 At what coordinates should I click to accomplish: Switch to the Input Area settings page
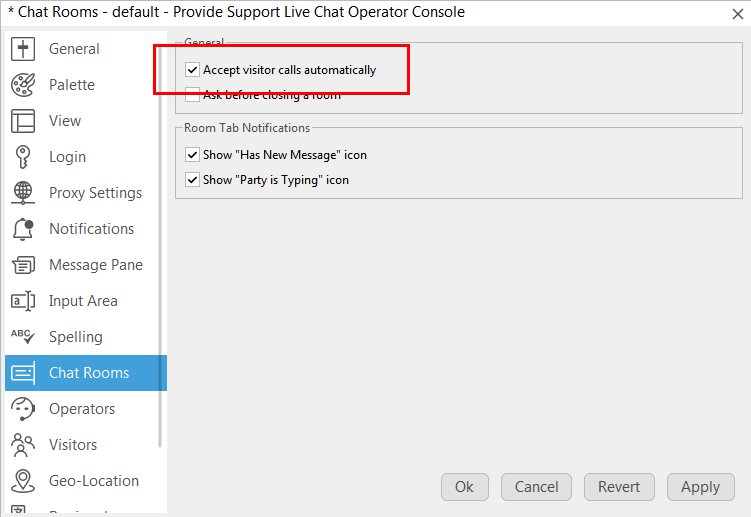83,301
